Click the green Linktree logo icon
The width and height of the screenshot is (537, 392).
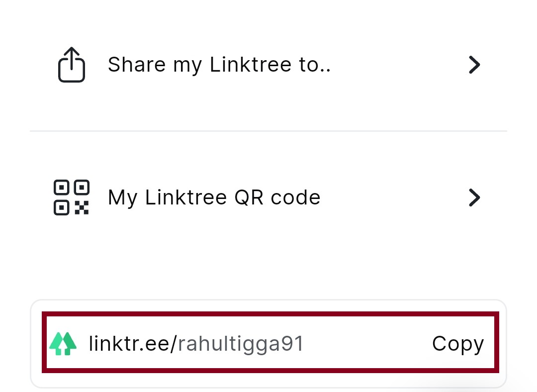click(x=63, y=344)
